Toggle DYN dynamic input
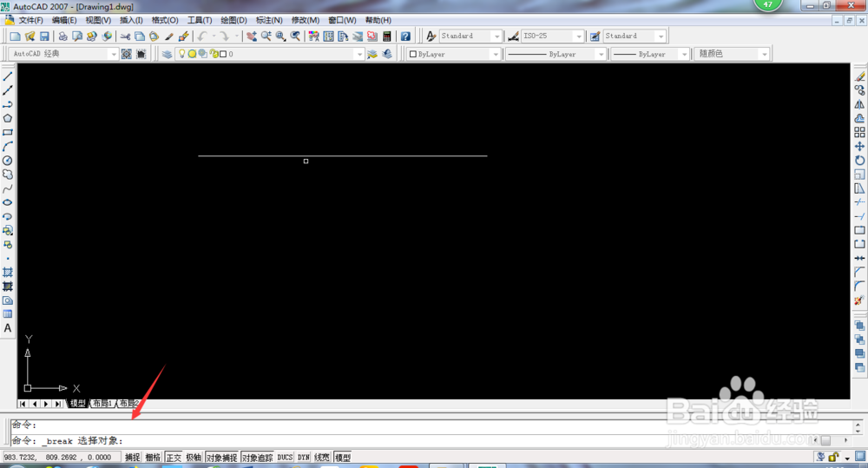 pos(303,458)
